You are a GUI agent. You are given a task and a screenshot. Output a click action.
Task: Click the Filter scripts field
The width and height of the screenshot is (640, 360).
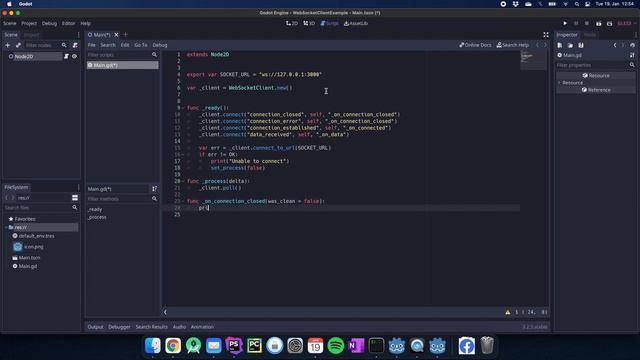pos(122,55)
